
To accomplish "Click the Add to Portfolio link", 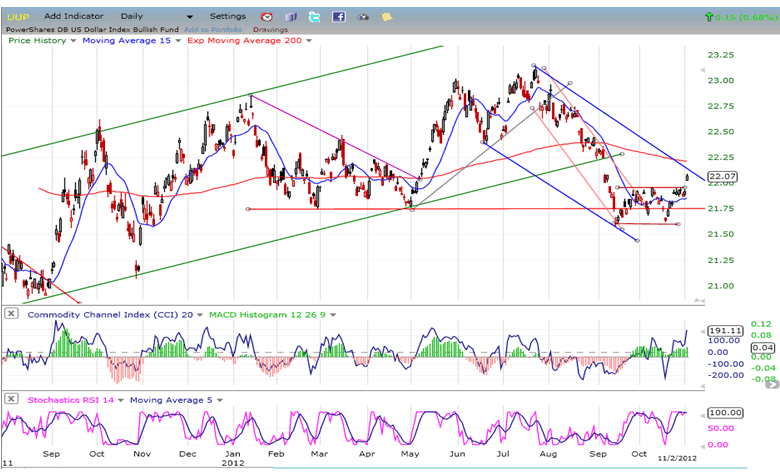I will point(205,29).
